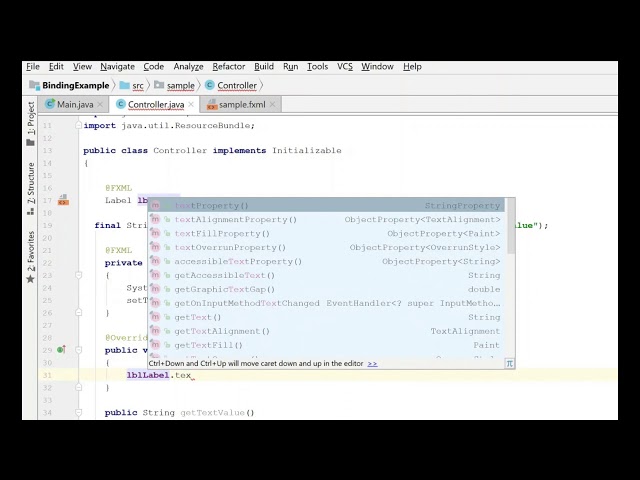The width and height of the screenshot is (640, 480).
Task: Click line number 13 in gutter
Action: click(47, 151)
